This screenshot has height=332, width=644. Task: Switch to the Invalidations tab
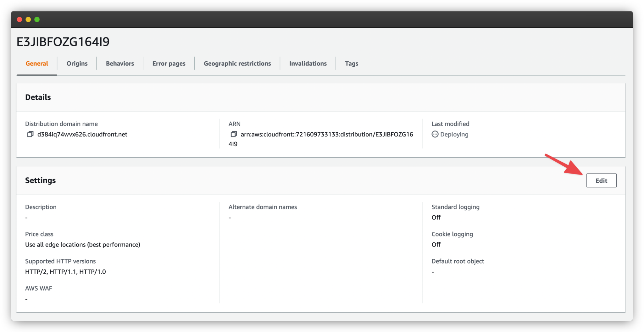click(x=308, y=63)
